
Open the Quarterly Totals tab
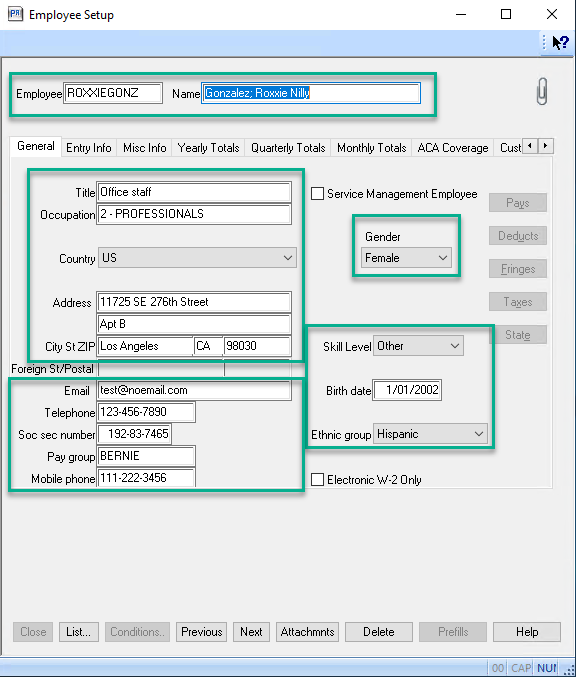288,148
